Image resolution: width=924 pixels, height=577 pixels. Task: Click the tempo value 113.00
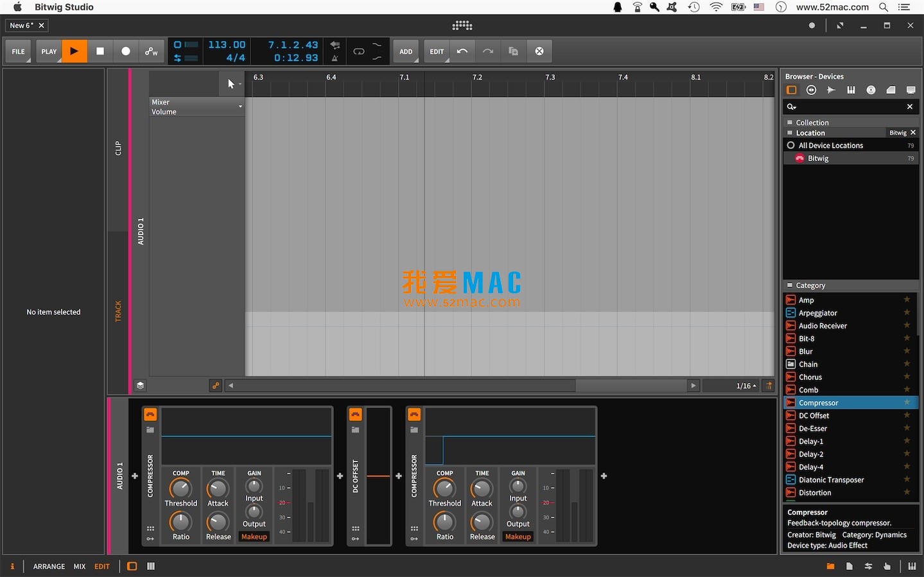click(x=227, y=45)
